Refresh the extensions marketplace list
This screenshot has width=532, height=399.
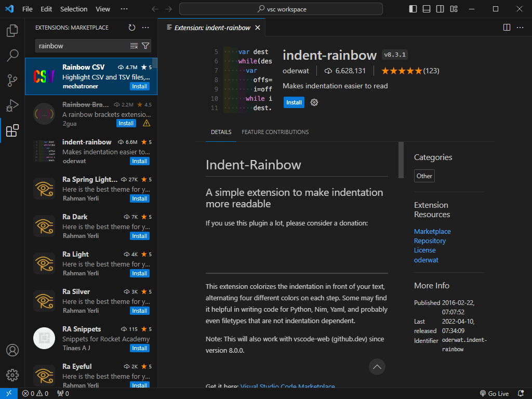point(132,28)
